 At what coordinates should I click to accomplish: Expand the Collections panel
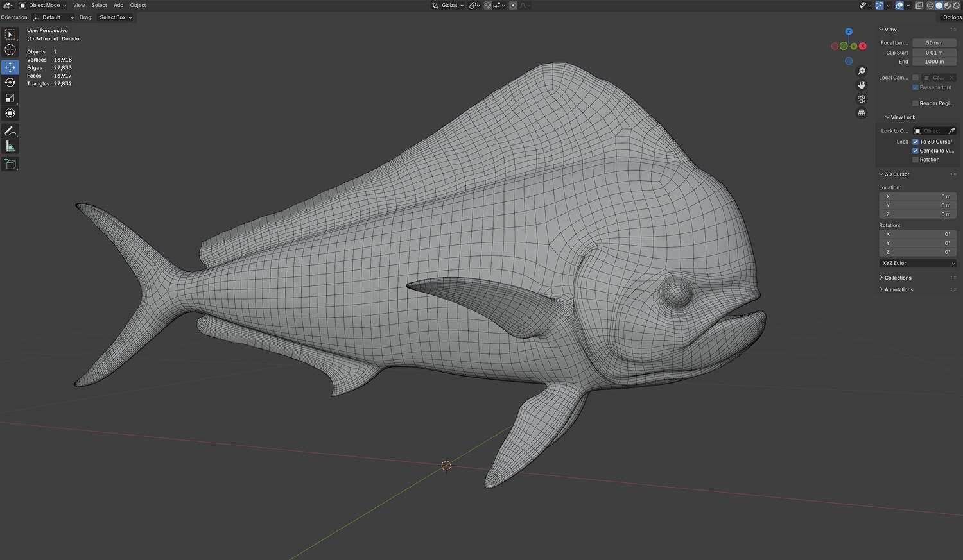tap(898, 278)
